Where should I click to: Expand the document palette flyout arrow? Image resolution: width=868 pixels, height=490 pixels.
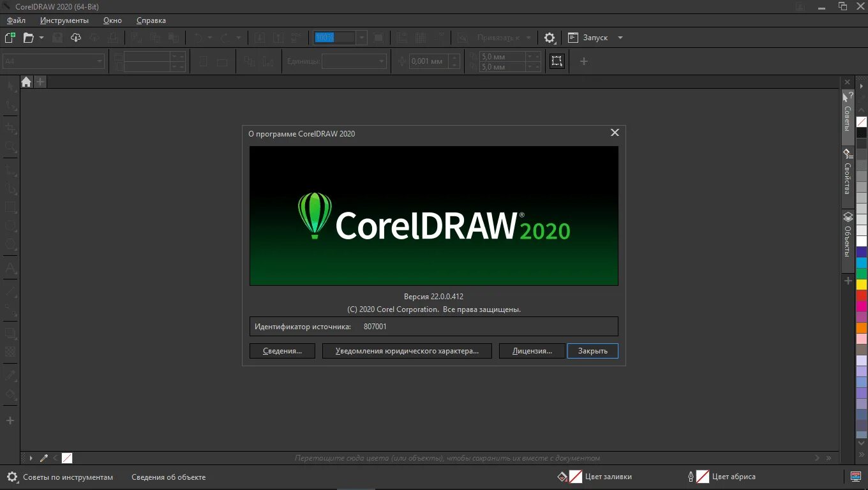coord(31,458)
